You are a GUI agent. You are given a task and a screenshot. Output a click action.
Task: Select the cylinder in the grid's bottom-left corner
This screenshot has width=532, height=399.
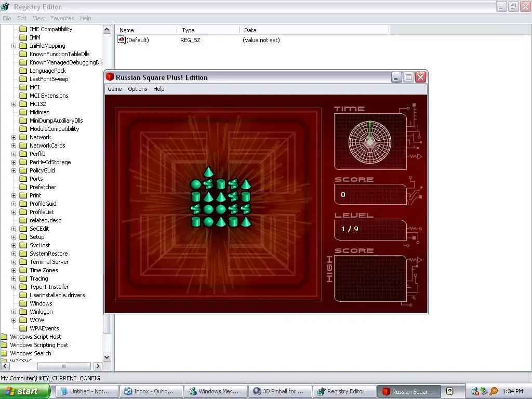click(x=196, y=222)
